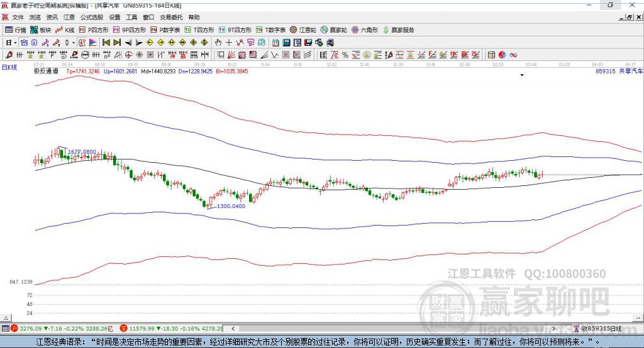Click the black right arrow icon
The width and height of the screenshot is (644, 348).
139,43
